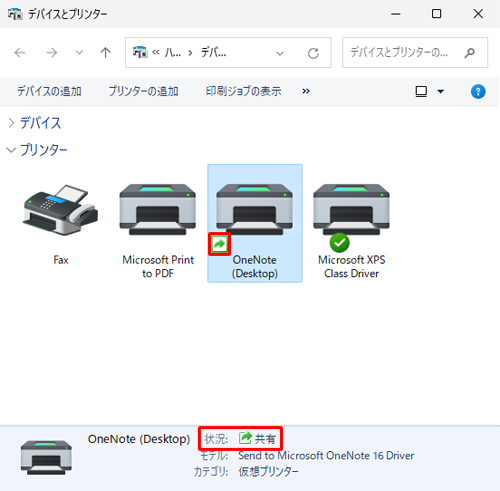Click the search magnifier icon

click(470, 53)
